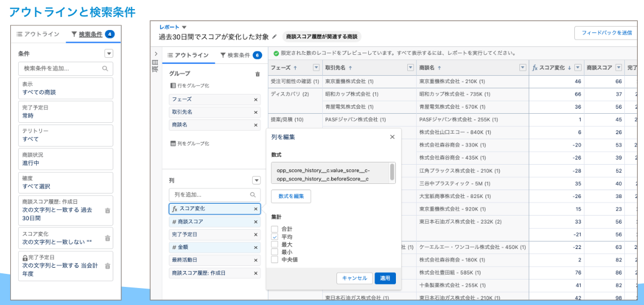The image size is (644, 305).
Task: Click the 列を追加 input field
Action: [215, 195]
